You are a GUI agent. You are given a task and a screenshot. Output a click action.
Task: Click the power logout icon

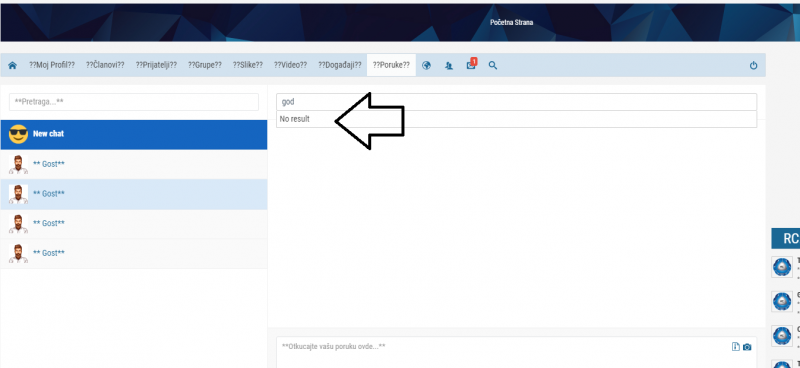click(x=754, y=65)
